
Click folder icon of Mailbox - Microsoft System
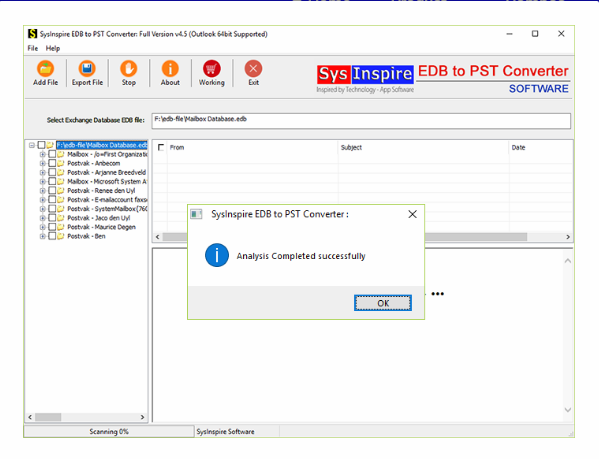pos(61,181)
